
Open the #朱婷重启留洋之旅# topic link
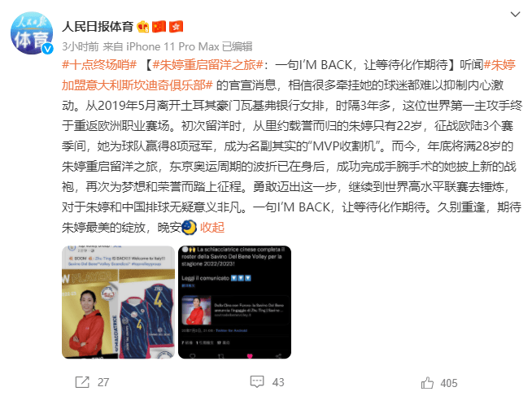207,64
